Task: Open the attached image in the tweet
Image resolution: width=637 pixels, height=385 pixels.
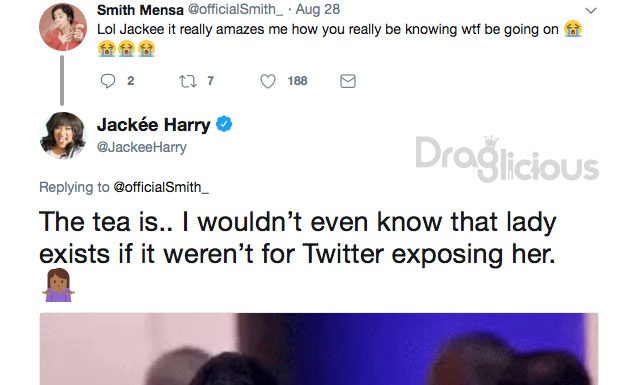Action: pos(318,349)
